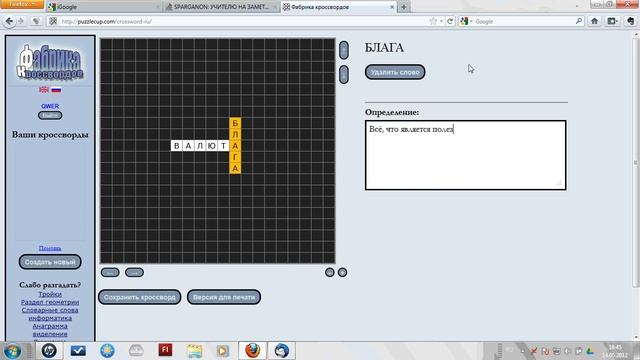Open the URL history dropdown arrow
This screenshot has height=360, width=640.
(441, 21)
